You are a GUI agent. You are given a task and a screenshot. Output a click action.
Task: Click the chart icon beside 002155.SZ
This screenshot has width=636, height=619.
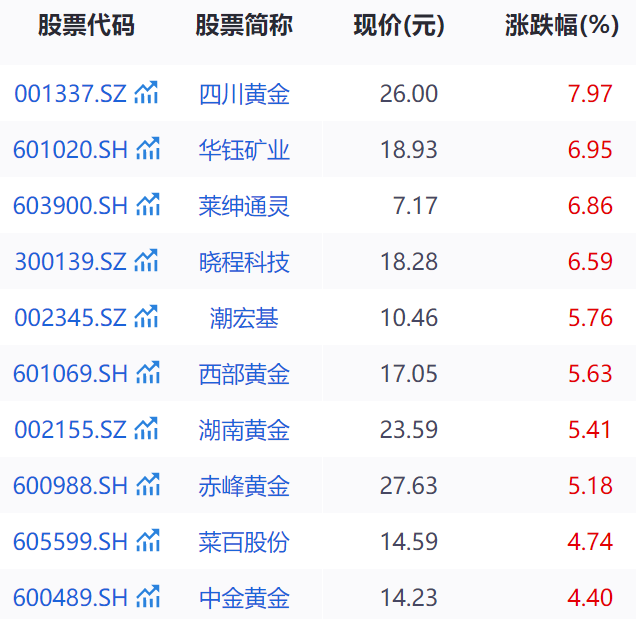pyautogui.click(x=147, y=430)
